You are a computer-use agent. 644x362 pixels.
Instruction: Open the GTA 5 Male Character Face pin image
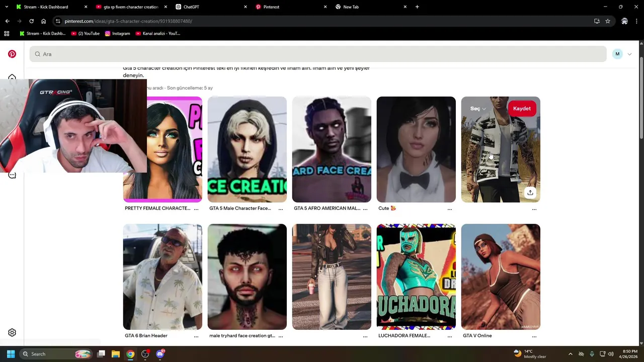[247, 149]
